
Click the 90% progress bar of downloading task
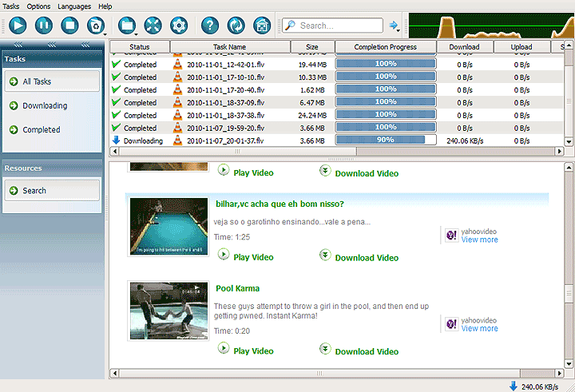pos(386,141)
